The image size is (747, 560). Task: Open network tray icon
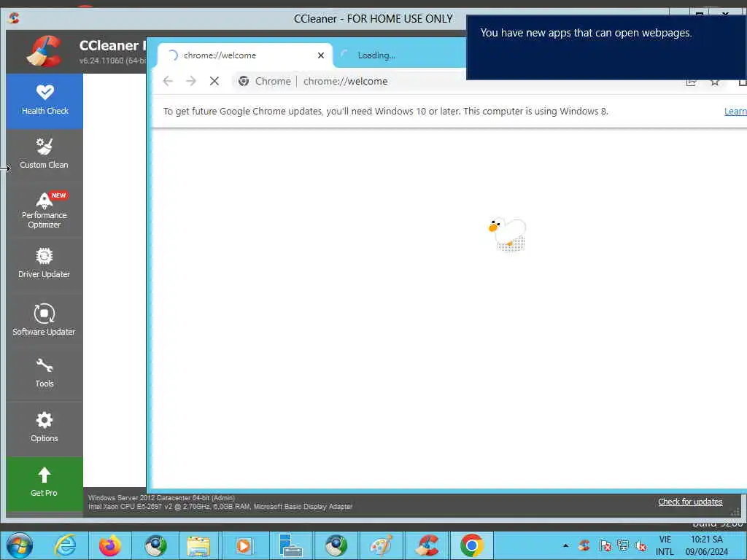(623, 545)
